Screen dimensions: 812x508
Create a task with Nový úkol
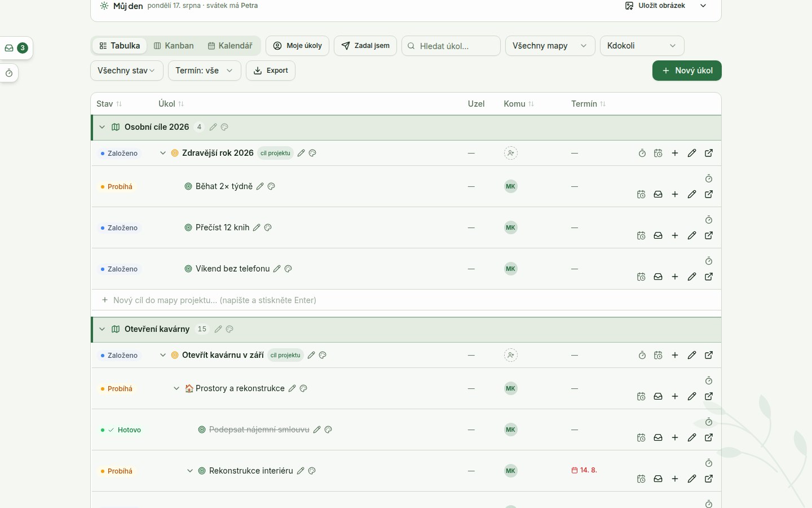click(x=687, y=71)
